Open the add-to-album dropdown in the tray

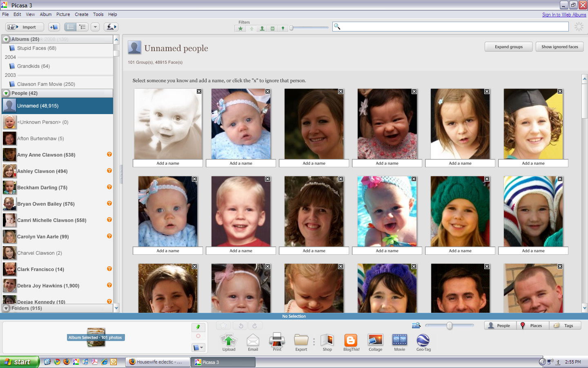198,347
